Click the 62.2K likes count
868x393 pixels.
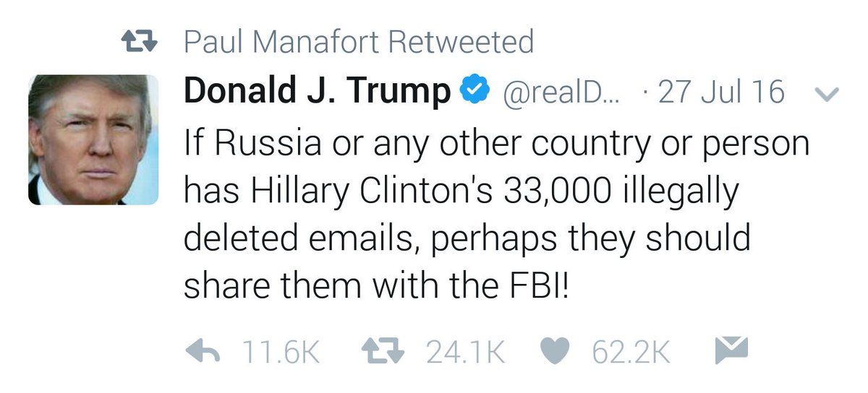[631, 353]
